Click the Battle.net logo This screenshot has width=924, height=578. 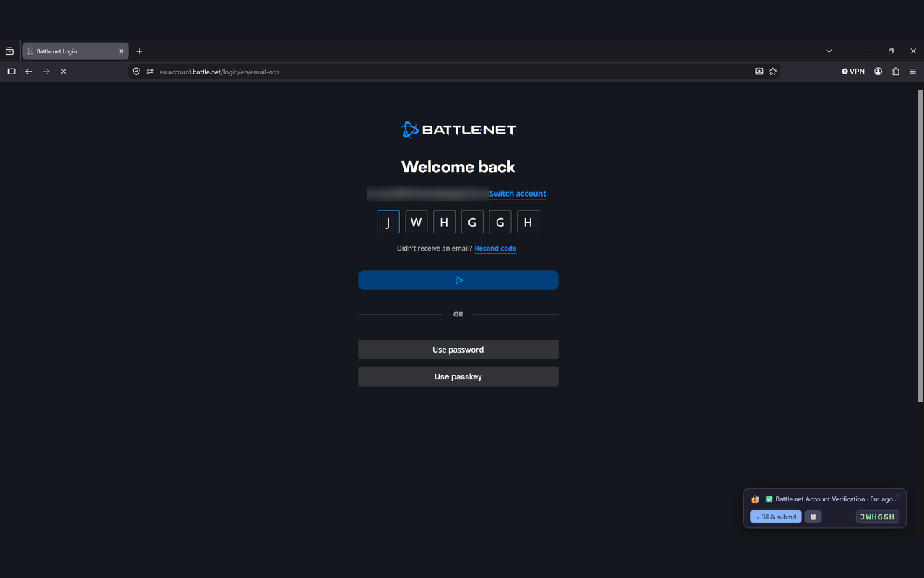(458, 130)
